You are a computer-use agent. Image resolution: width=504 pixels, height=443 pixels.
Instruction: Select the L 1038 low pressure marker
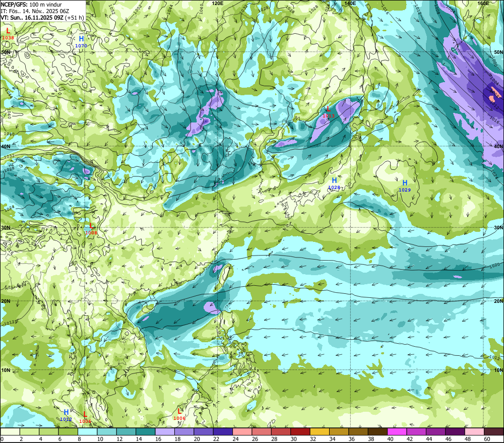(8, 34)
